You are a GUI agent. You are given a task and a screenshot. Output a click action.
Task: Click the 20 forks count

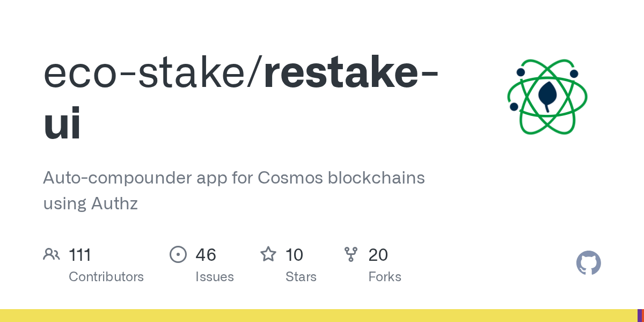tap(378, 254)
